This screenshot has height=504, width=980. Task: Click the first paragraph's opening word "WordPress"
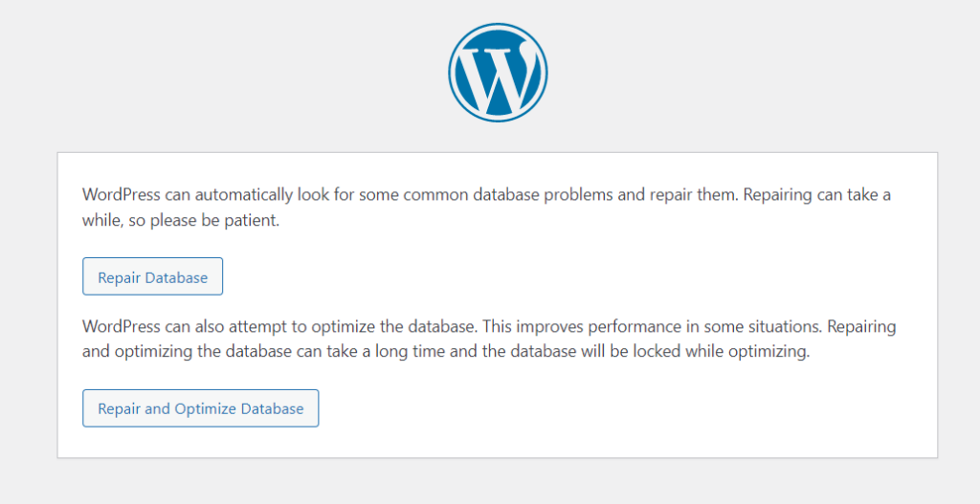[122, 194]
